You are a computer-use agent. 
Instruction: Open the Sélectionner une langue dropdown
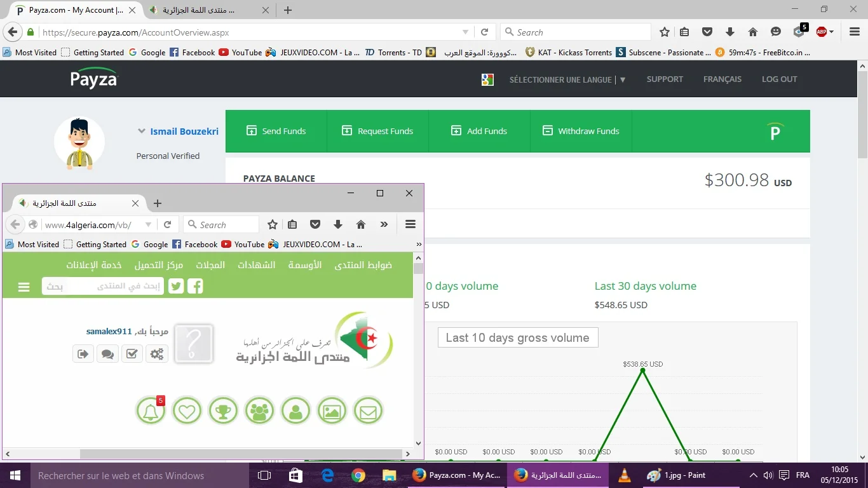tap(567, 79)
